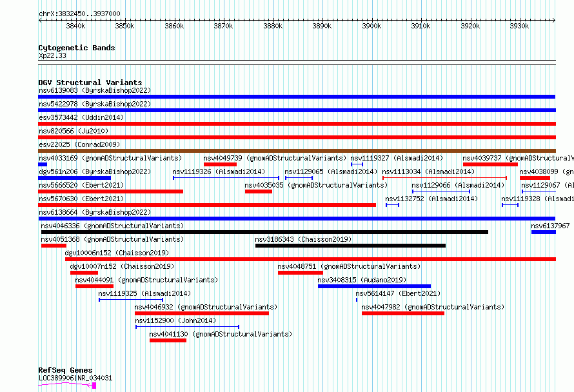Click the black bar of nsv3186343
Viewport: 574px width, 392px height.
(350, 246)
